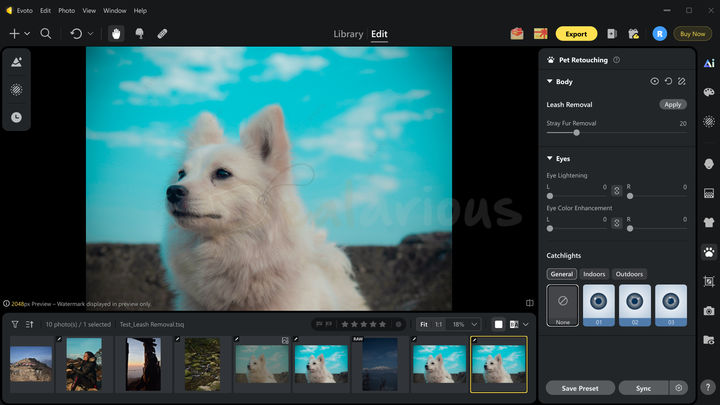Click the info icon beside Pet Retouching
Image resolution: width=720 pixels, height=405 pixels.
pos(617,60)
